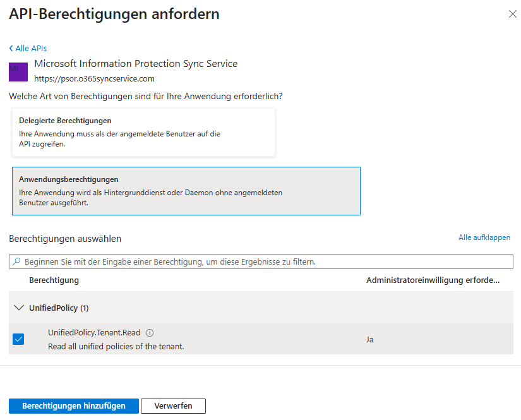521x420 pixels.
Task: Click the info icon next to UnifiedPolicy.Tenant.Read
Action: tap(148, 332)
